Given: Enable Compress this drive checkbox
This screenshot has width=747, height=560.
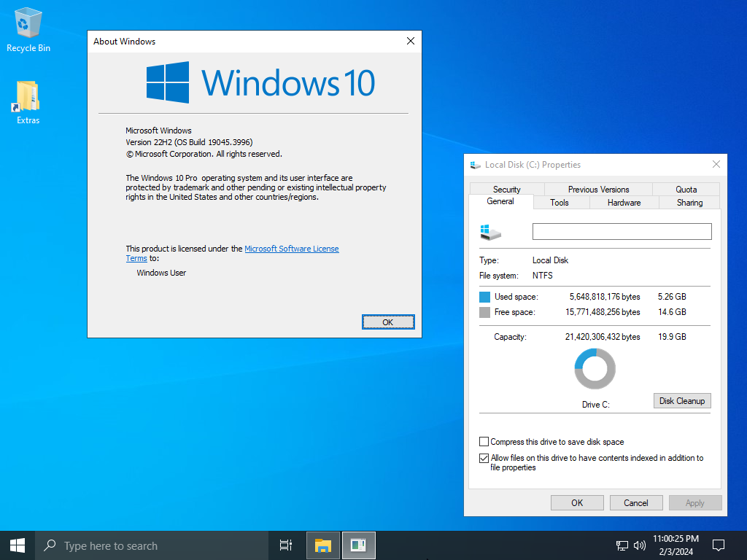Looking at the screenshot, I should 484,442.
